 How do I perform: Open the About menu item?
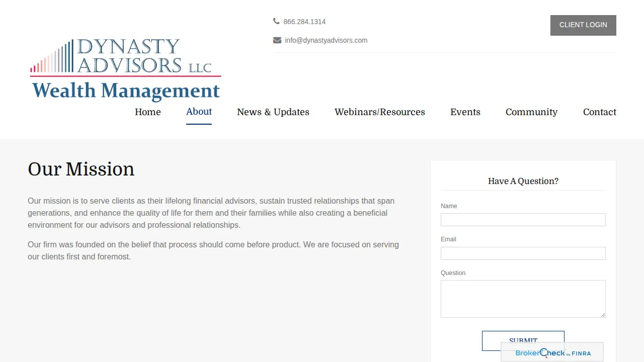(199, 112)
